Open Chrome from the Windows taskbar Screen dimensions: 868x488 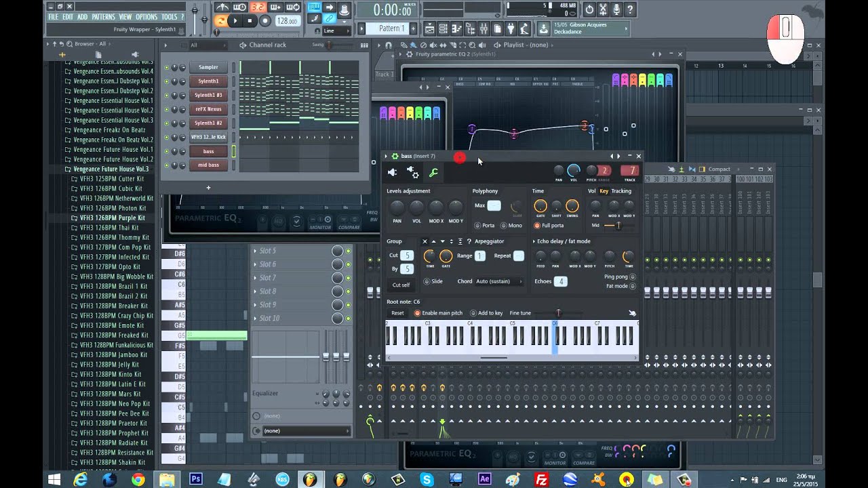(x=138, y=479)
